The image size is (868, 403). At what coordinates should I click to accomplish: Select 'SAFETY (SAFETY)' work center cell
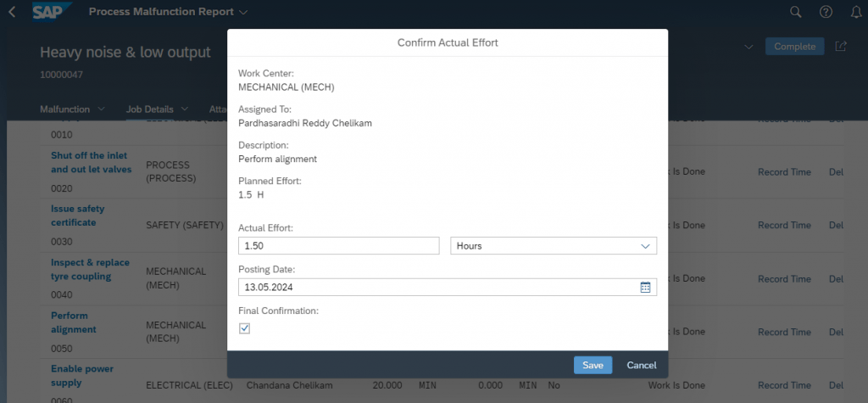(185, 225)
